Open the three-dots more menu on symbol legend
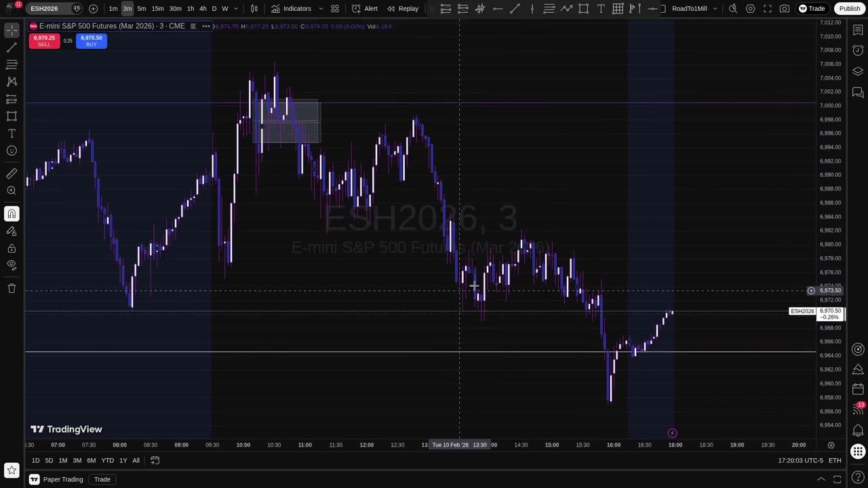 point(206,26)
